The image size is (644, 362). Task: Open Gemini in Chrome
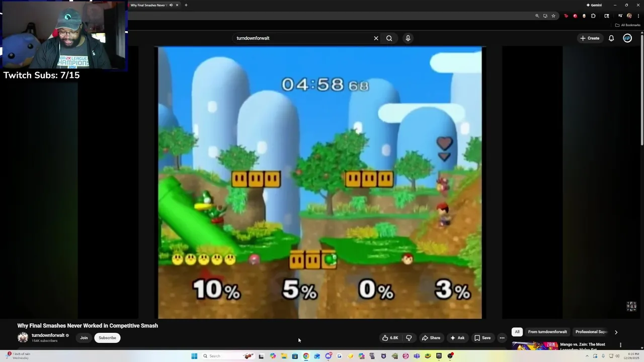coord(594,5)
